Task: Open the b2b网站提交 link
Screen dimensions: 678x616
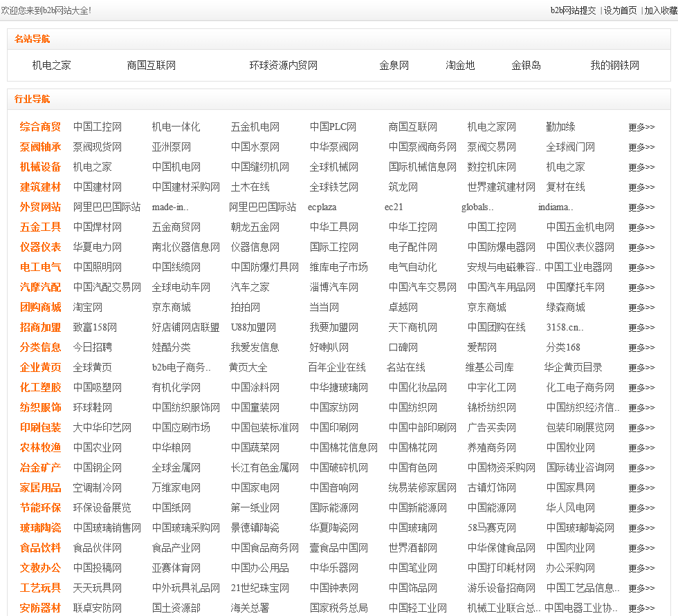Action: pos(573,10)
